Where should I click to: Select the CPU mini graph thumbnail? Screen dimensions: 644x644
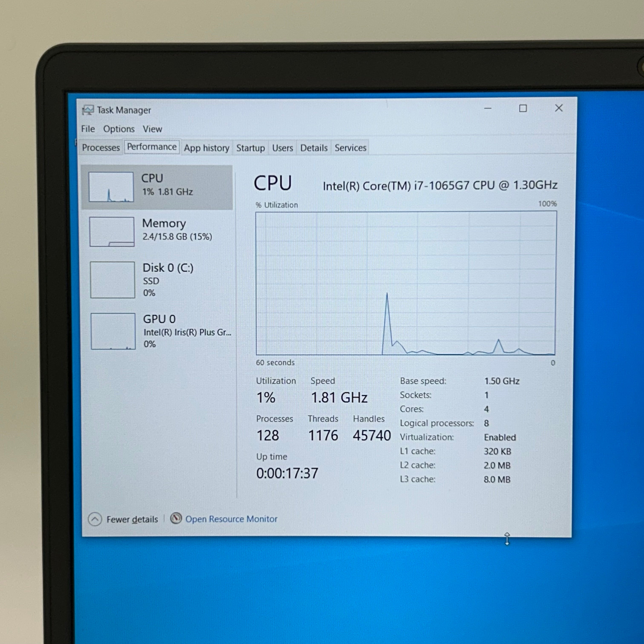111,187
